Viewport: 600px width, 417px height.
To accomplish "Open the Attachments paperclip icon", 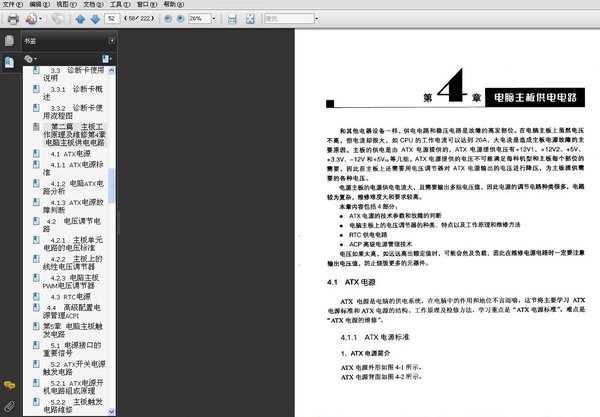I will point(9,406).
